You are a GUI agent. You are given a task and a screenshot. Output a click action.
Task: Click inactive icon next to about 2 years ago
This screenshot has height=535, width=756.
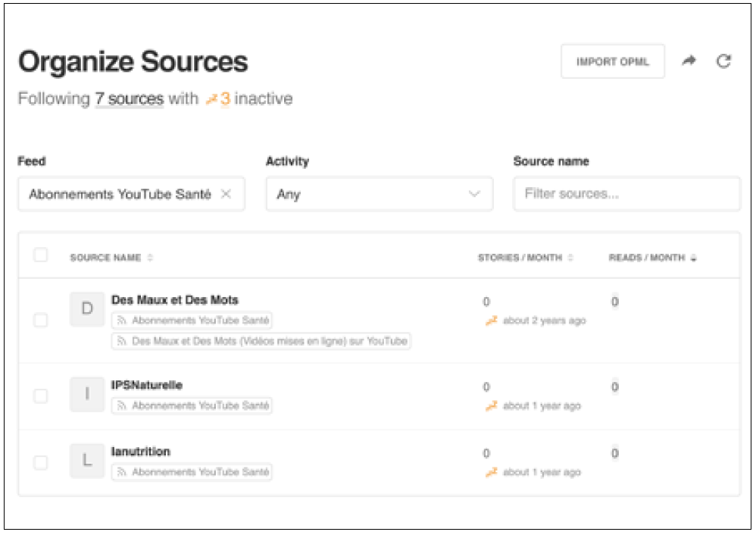(x=492, y=321)
